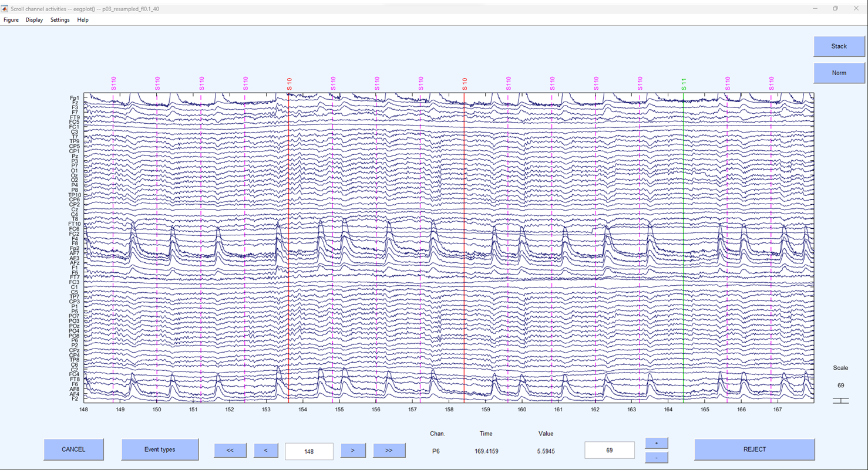868x470 pixels.
Task: Open the Help menu
Action: tap(82, 19)
